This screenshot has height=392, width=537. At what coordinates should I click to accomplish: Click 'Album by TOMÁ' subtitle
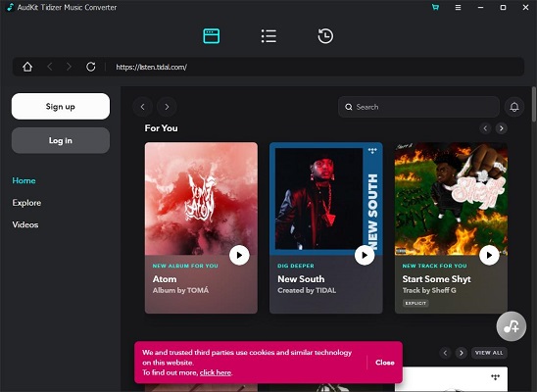180,290
